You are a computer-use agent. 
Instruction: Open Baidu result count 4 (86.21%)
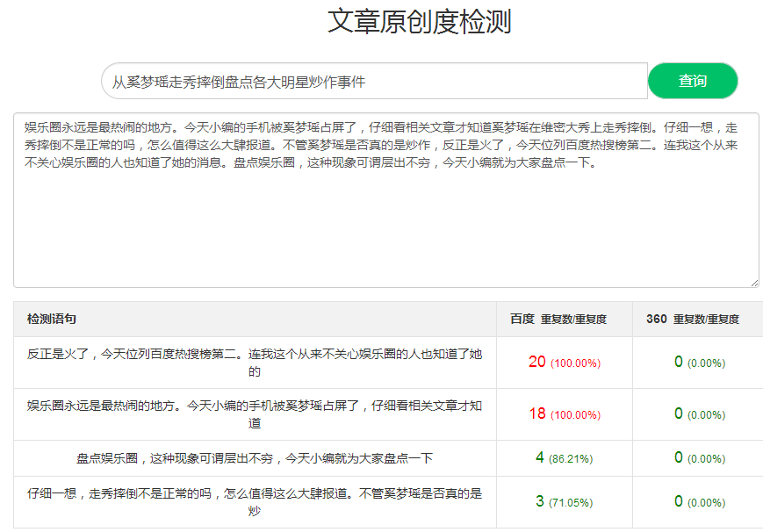point(539,457)
